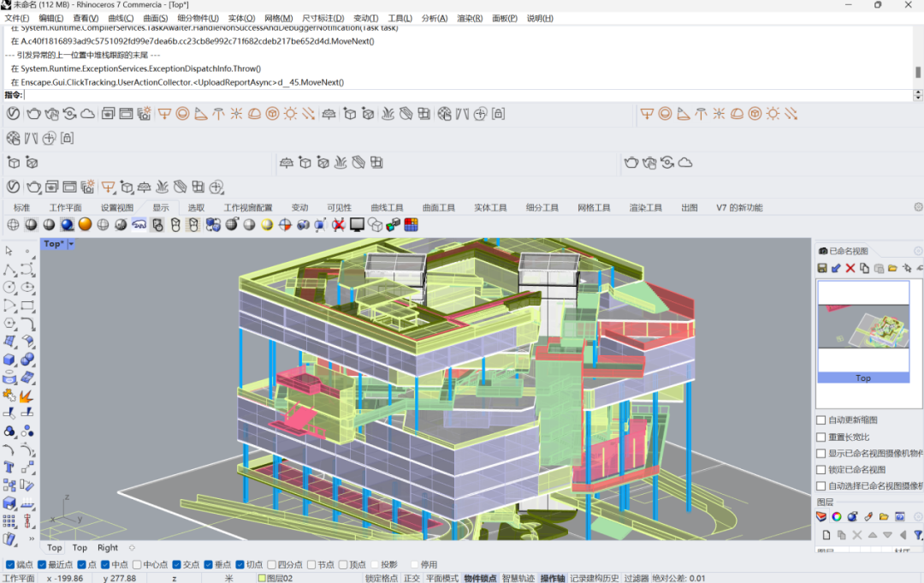The width and height of the screenshot is (924, 583).
Task: Open layers panel gear options
Action: pos(917,517)
